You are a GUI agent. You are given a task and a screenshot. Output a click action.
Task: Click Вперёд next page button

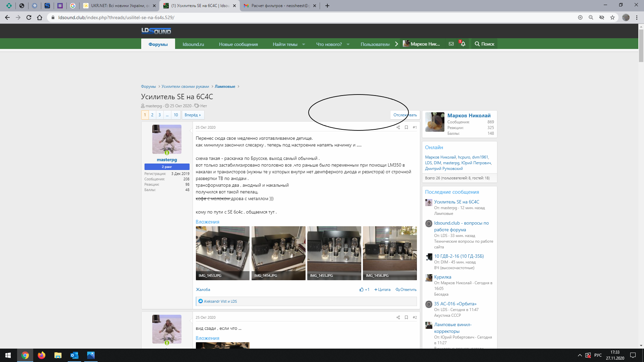coord(193,115)
